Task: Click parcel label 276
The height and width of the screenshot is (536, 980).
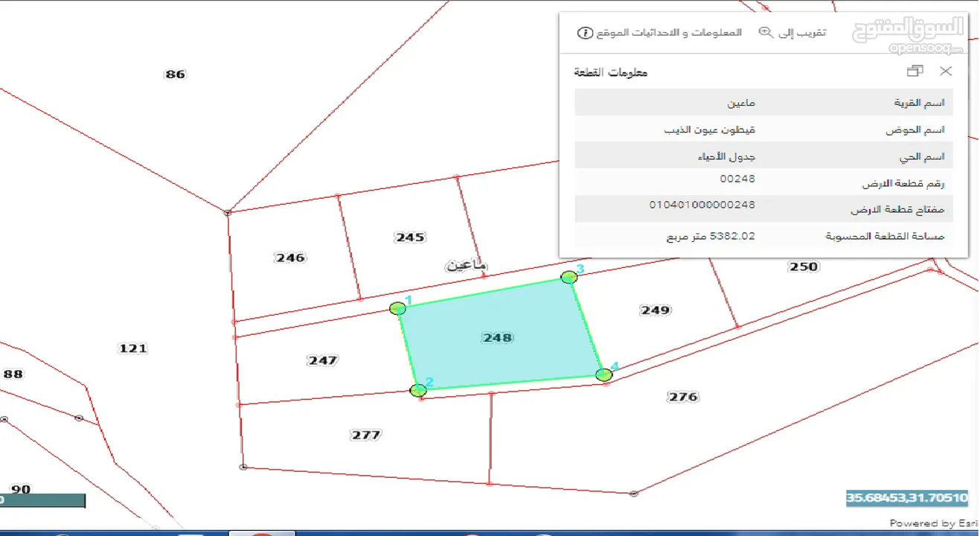Action: click(x=683, y=397)
